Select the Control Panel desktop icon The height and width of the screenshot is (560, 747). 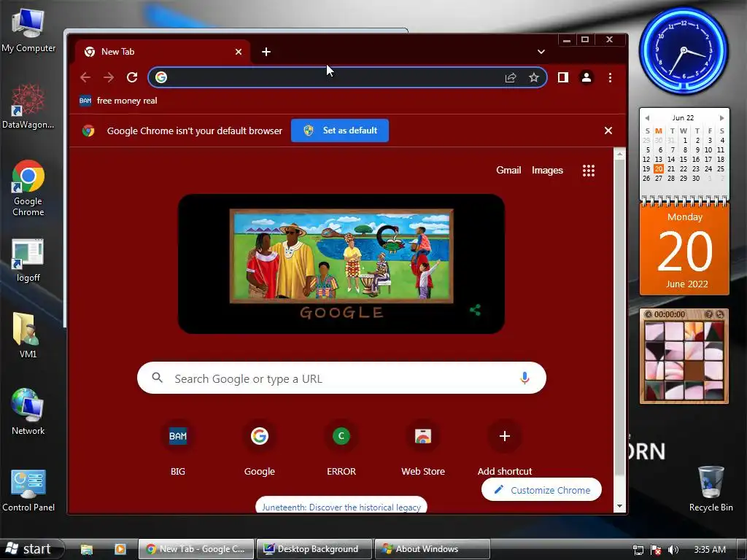(x=28, y=489)
